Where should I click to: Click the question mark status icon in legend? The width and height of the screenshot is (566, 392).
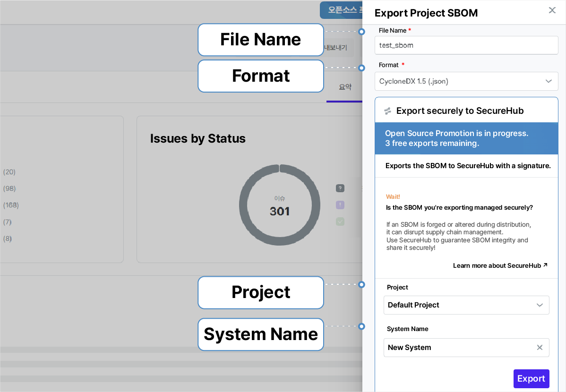(x=340, y=188)
